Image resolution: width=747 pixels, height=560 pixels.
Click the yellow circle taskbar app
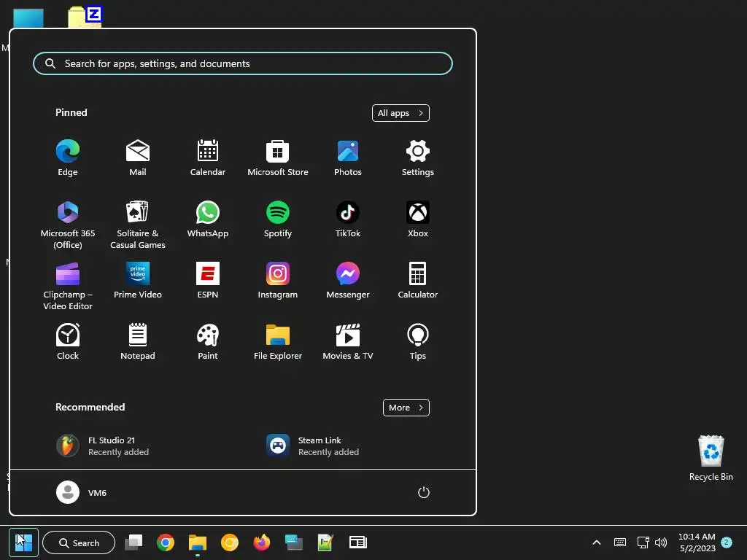click(x=229, y=542)
